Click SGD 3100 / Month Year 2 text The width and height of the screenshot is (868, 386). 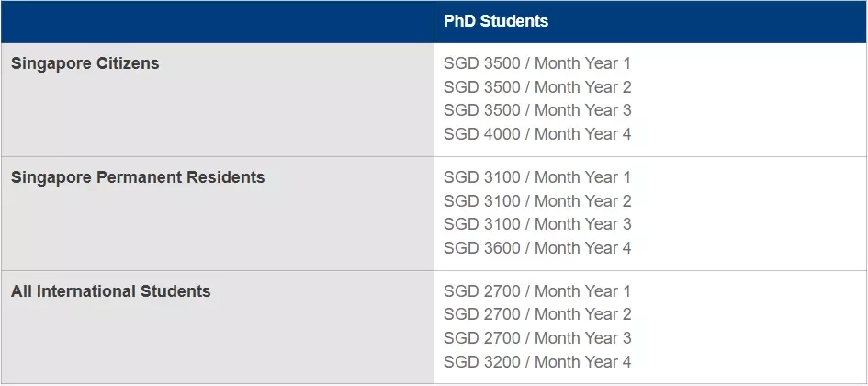(x=537, y=201)
